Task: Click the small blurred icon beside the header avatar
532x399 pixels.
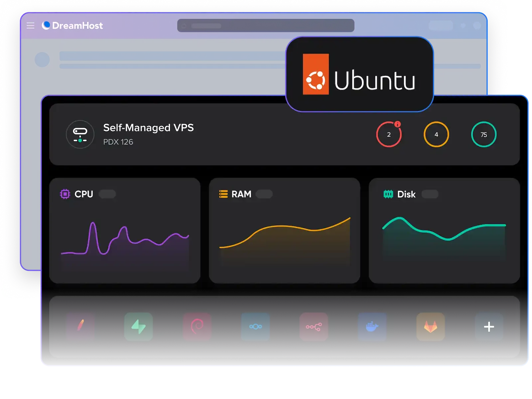Action: tap(463, 26)
